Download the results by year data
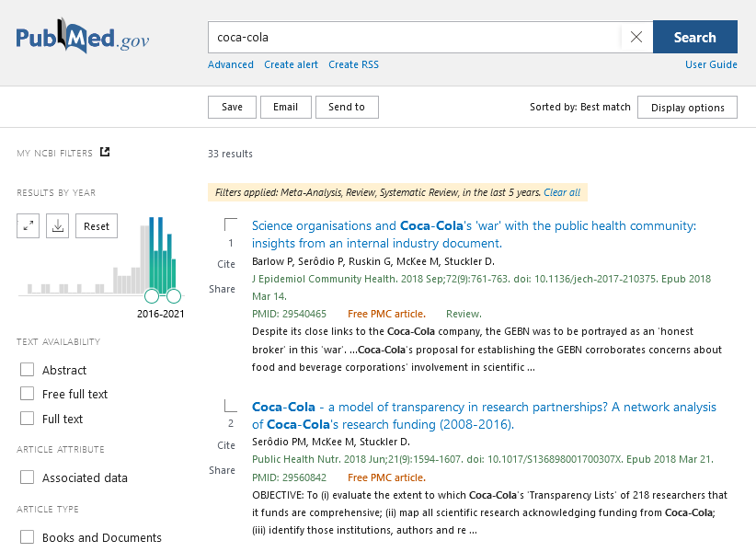The image size is (756, 552). click(58, 225)
